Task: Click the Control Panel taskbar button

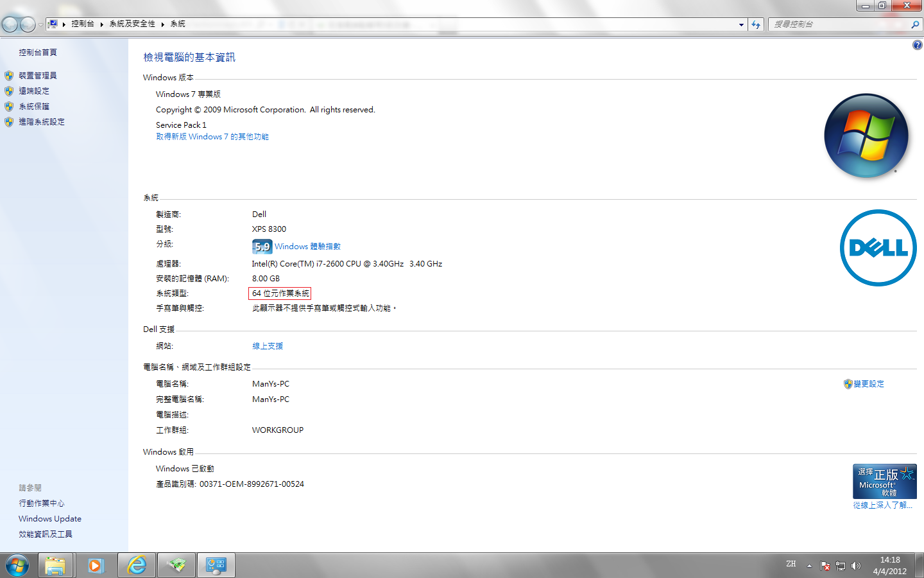Action: pos(216,566)
